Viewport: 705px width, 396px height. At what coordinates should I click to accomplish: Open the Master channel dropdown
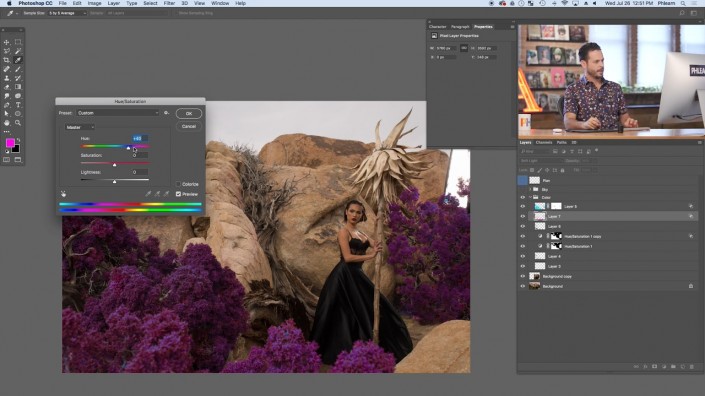(80, 127)
